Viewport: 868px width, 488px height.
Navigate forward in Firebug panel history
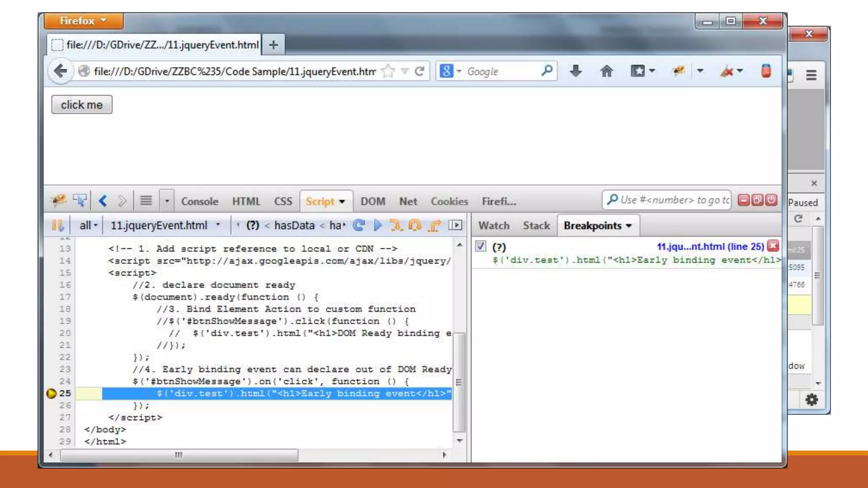[122, 200]
